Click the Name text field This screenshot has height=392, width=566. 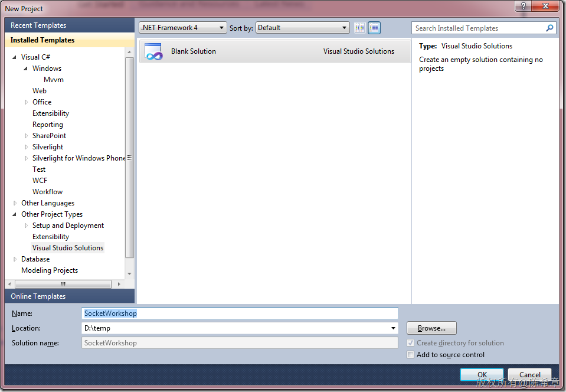point(240,313)
